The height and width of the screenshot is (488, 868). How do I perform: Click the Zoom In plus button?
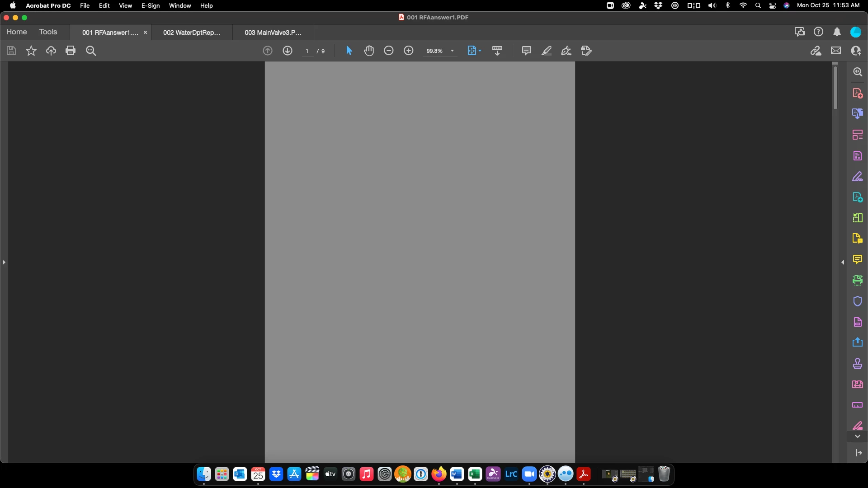pos(409,51)
